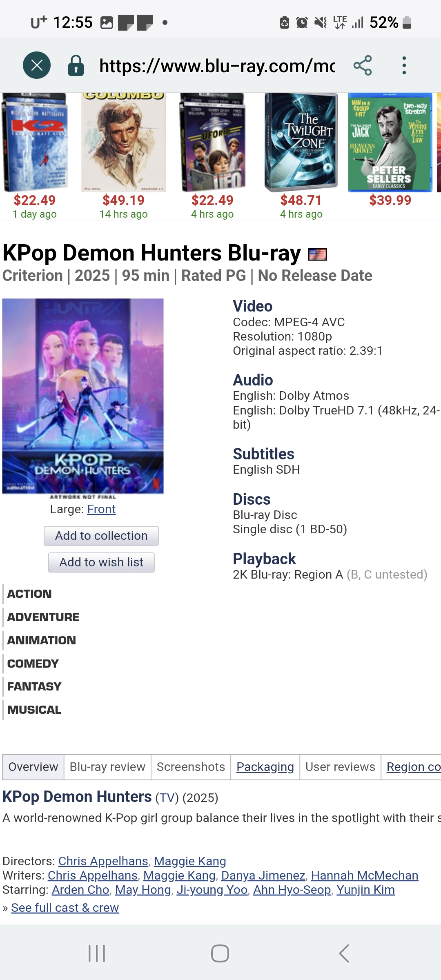
Task: Click the blu-ray.com URL address field
Action: click(x=217, y=66)
